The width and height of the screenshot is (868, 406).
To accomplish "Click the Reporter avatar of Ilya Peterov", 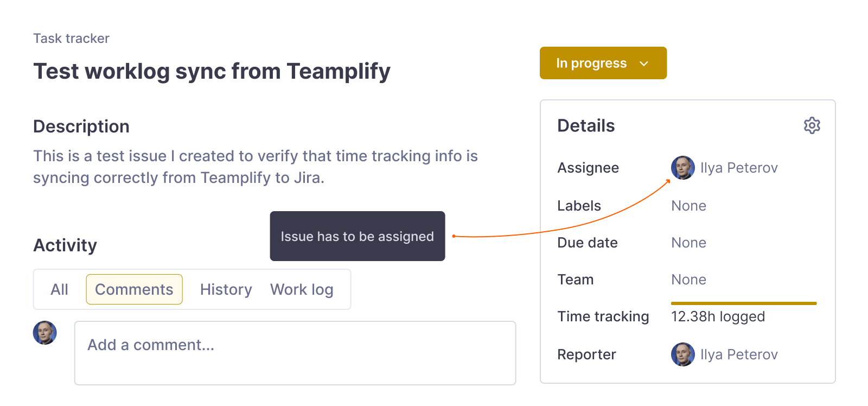I will (682, 354).
